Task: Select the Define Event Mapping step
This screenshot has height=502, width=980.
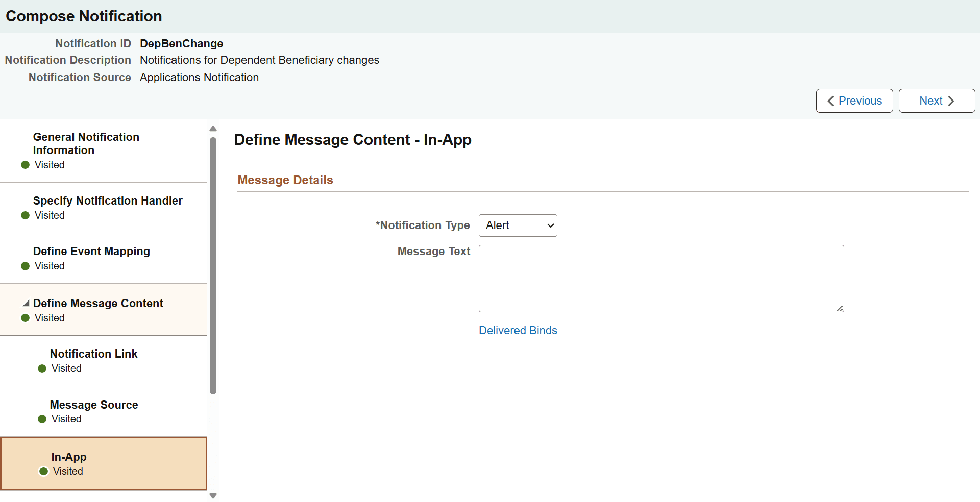Action: click(91, 251)
